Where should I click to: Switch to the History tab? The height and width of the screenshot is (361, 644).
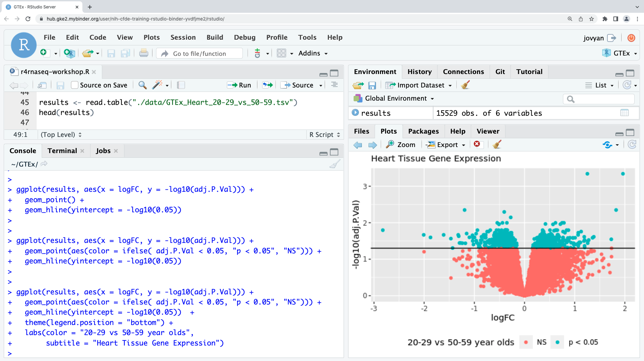(419, 72)
